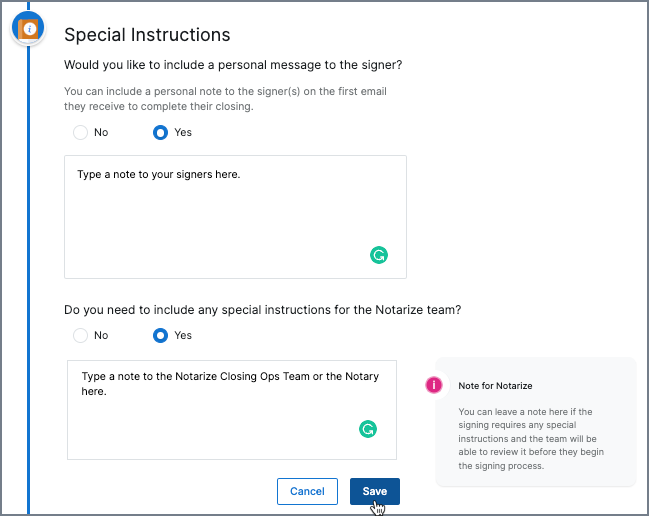Open Grammarly icon in signer note box
Image resolution: width=649 pixels, height=516 pixels.
[379, 255]
